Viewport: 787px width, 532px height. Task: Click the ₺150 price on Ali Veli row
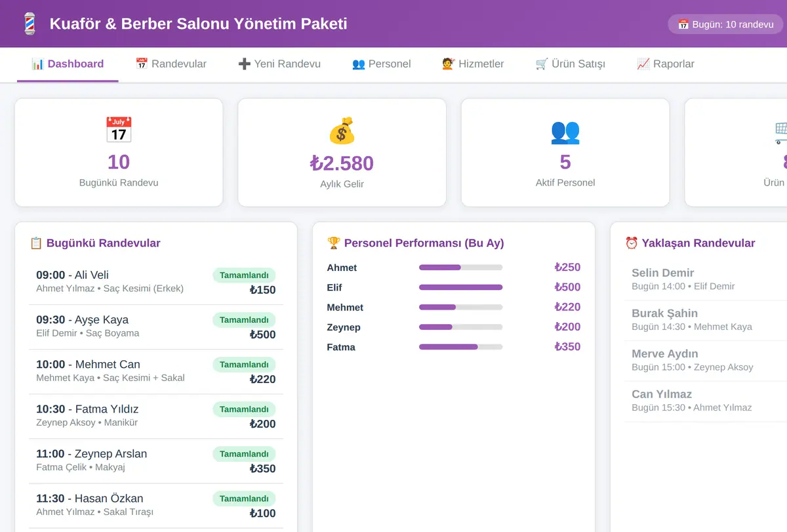(262, 290)
